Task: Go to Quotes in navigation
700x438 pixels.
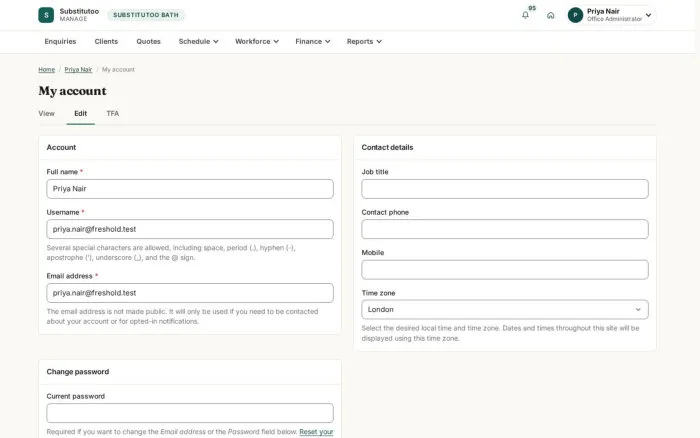Action: tap(148, 42)
